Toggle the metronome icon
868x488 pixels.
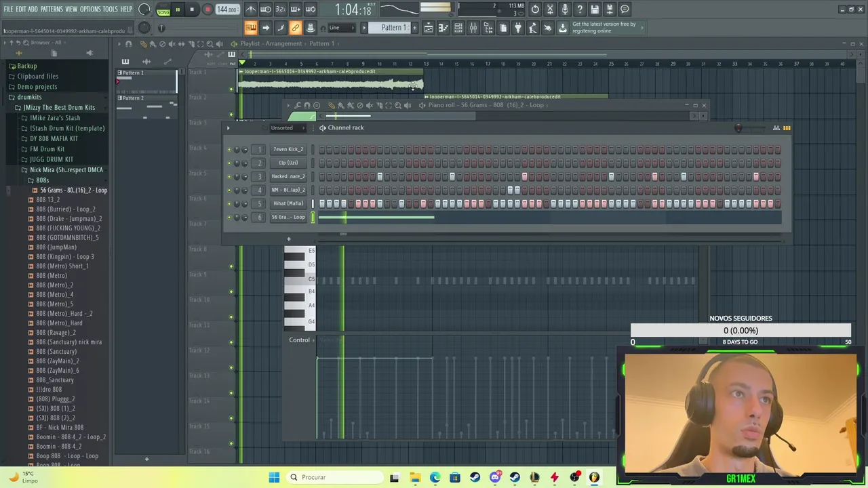click(x=251, y=9)
